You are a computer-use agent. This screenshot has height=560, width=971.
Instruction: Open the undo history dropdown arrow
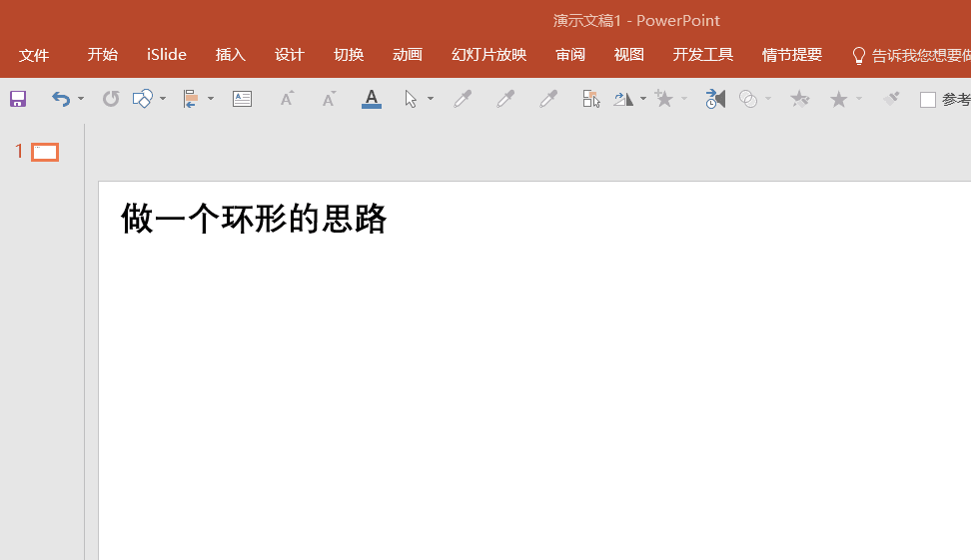[81, 99]
